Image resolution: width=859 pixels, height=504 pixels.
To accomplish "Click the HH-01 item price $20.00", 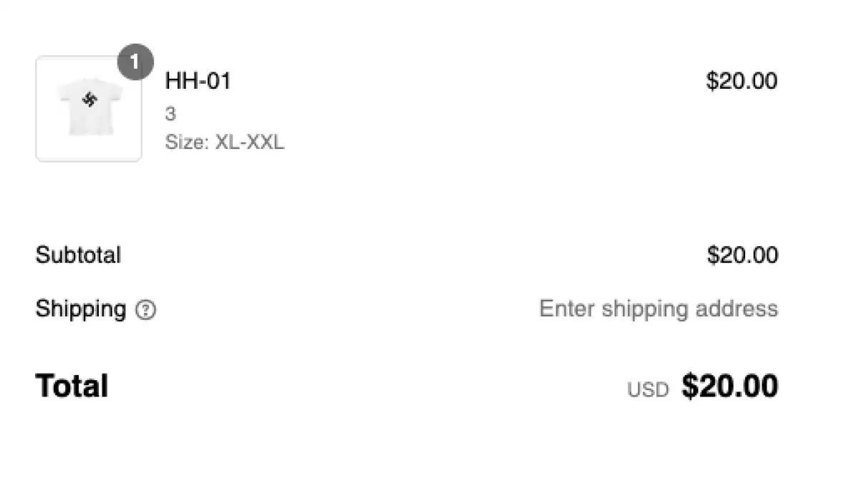I will [x=742, y=81].
